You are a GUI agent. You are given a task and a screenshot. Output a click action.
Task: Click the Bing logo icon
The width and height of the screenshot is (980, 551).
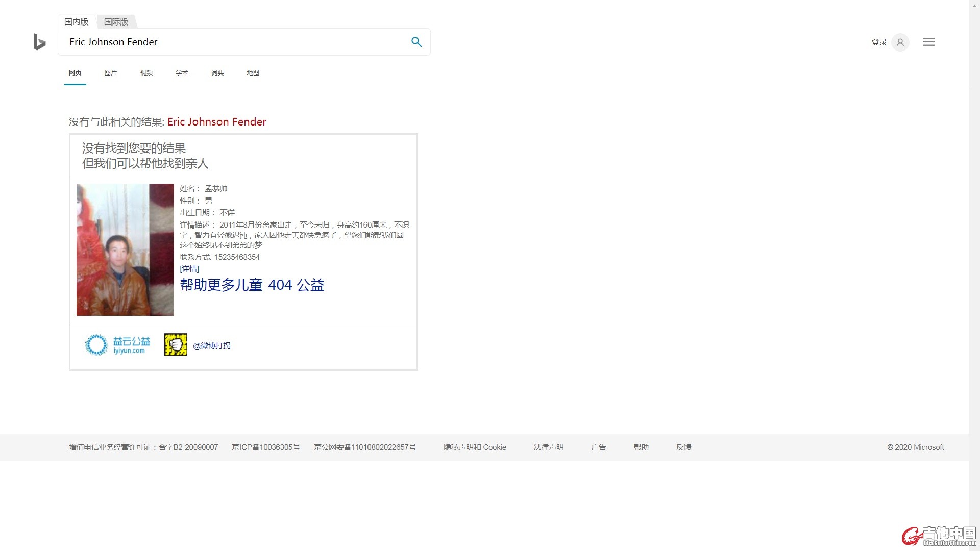click(x=39, y=42)
